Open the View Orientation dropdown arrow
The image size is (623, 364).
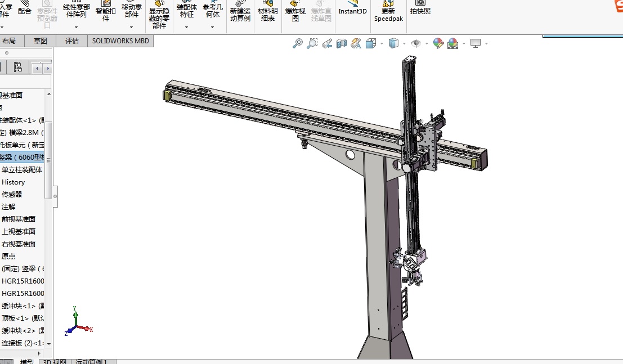[x=382, y=43]
